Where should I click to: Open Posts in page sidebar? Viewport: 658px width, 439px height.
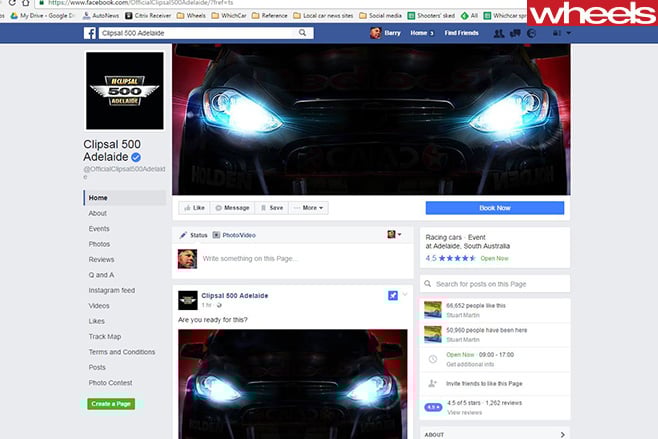pos(97,367)
